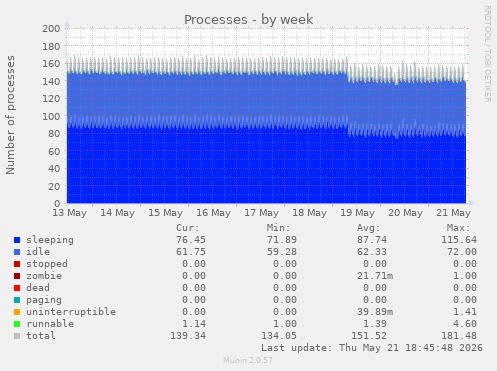Click runnable average value 1.39
Screen dimensions: 497x371
(375, 324)
